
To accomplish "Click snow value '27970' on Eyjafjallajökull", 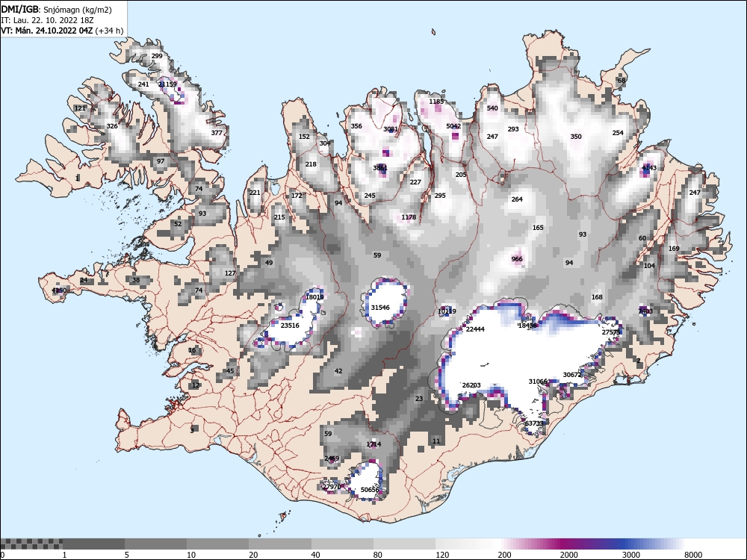I will pos(332,487).
